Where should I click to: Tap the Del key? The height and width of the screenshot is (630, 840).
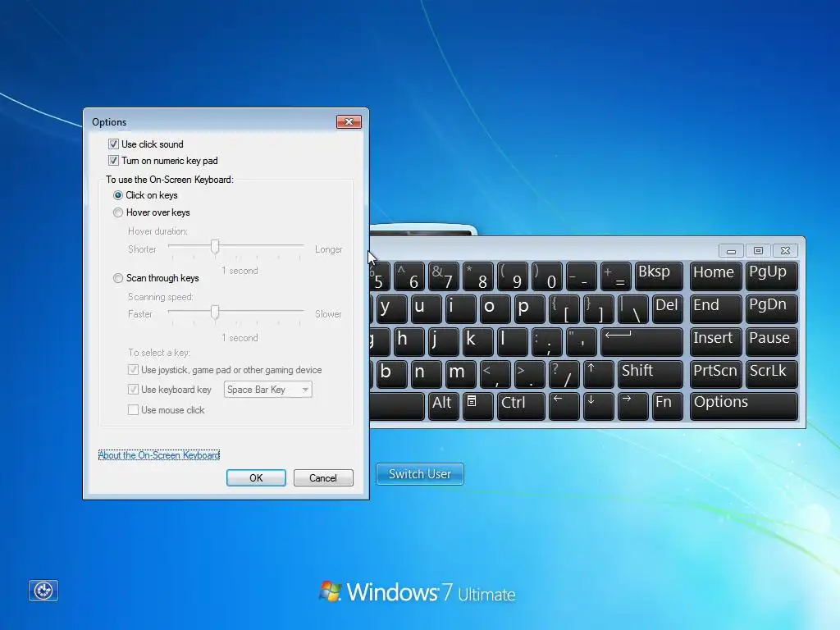pyautogui.click(x=668, y=308)
